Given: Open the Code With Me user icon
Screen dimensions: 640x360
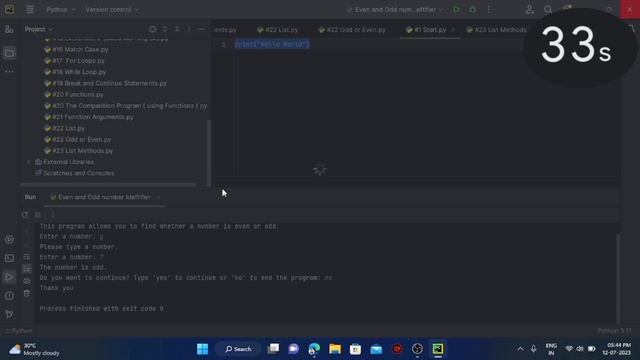Looking at the screenshot, I should (x=529, y=9).
